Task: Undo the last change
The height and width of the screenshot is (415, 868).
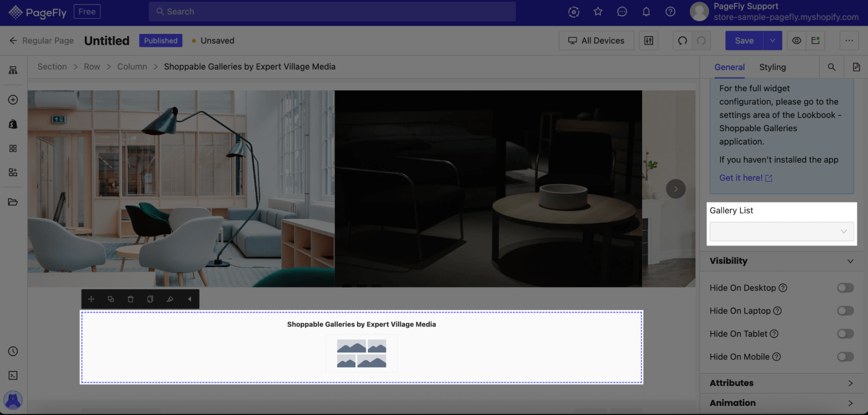Action: (x=683, y=40)
